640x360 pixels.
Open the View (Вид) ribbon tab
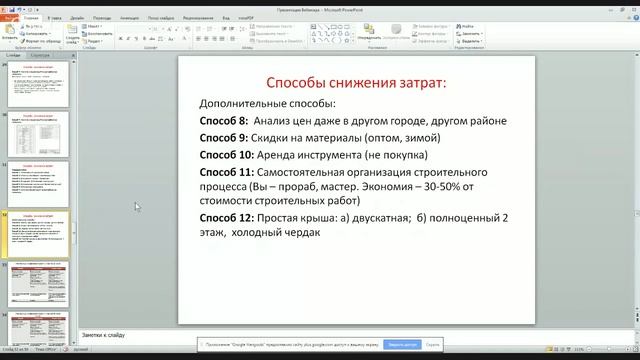tap(226, 18)
